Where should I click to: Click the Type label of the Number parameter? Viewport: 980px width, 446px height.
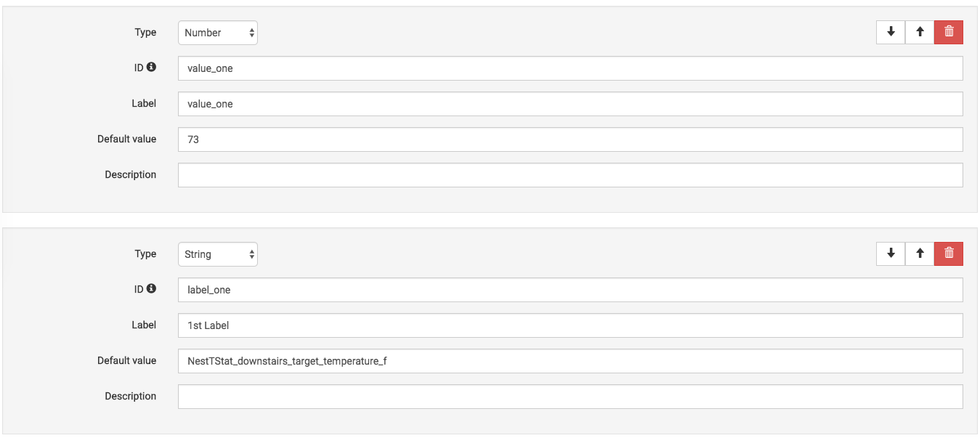click(145, 32)
